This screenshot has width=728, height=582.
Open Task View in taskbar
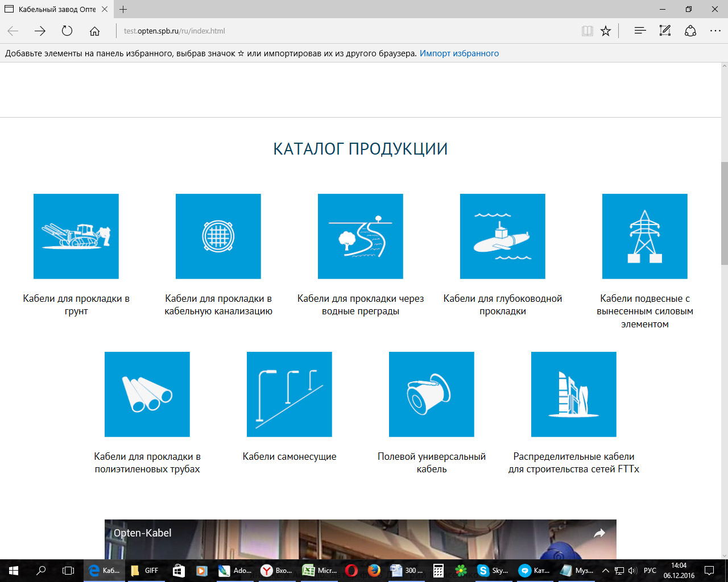[x=68, y=571]
